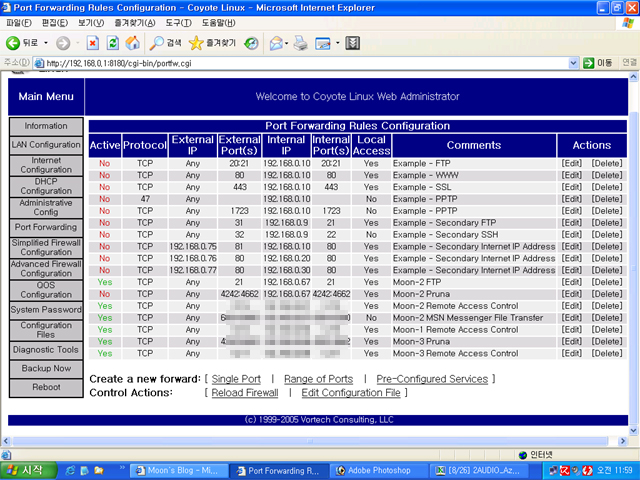Edit the Moon-3 Remote Access Control rule
640x480 pixels.
pos(571,354)
